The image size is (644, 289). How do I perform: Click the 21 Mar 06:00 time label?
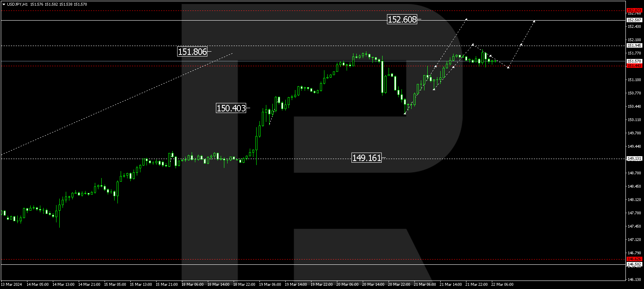pos(425,285)
